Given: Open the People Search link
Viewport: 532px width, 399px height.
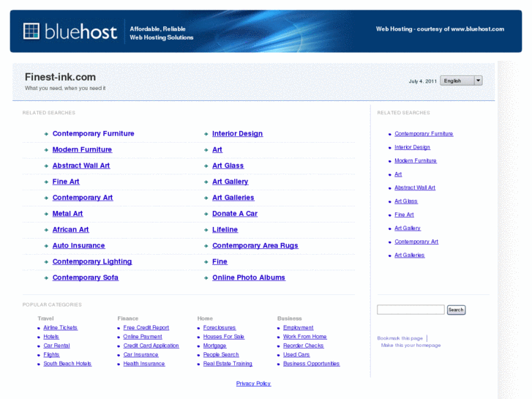Looking at the screenshot, I should (221, 354).
